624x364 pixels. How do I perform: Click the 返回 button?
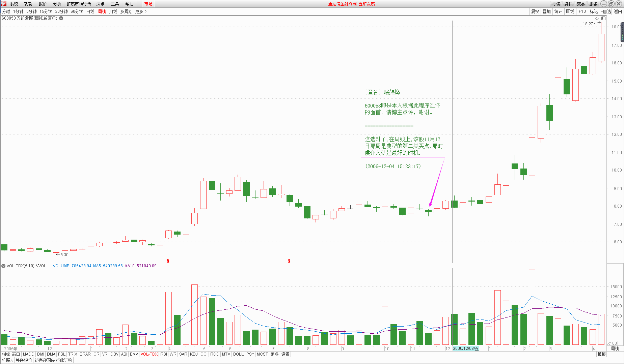(x=618, y=11)
